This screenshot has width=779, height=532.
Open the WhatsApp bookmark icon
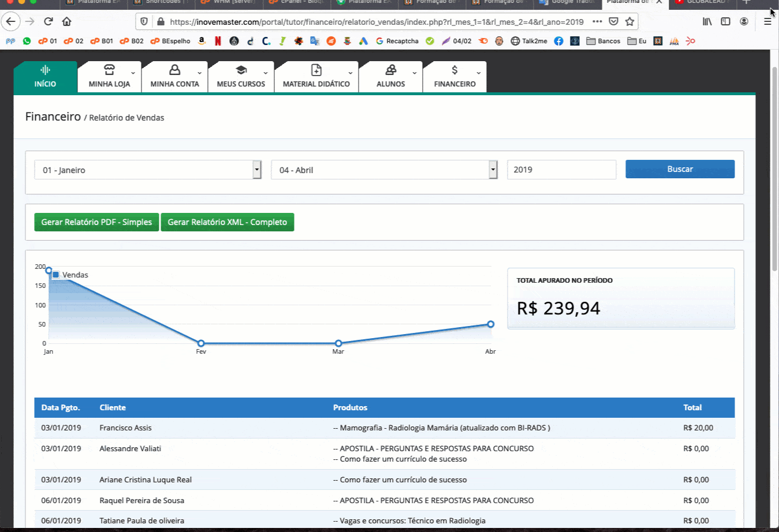pos(27,41)
